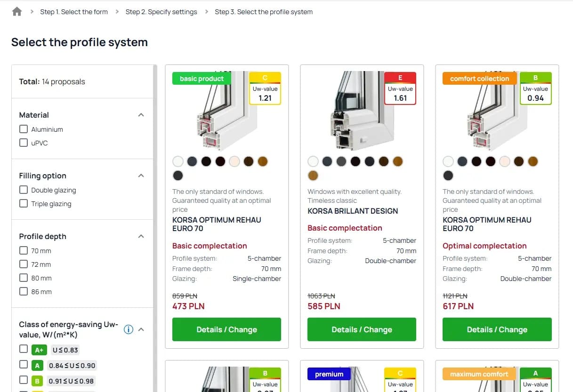
Task: Collapse the Material filter section
Action: (141, 114)
